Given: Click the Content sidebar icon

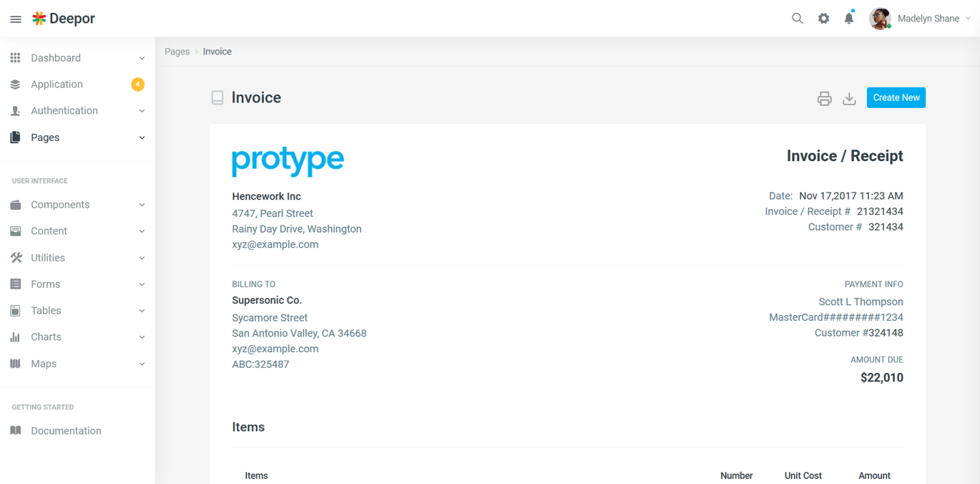Looking at the screenshot, I should pyautogui.click(x=15, y=231).
